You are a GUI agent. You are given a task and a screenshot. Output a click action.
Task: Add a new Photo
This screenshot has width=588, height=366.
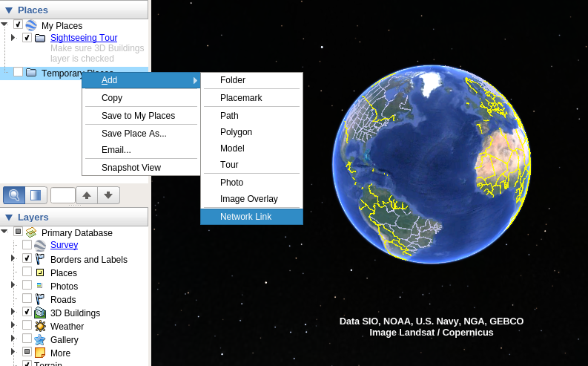[x=251, y=183]
